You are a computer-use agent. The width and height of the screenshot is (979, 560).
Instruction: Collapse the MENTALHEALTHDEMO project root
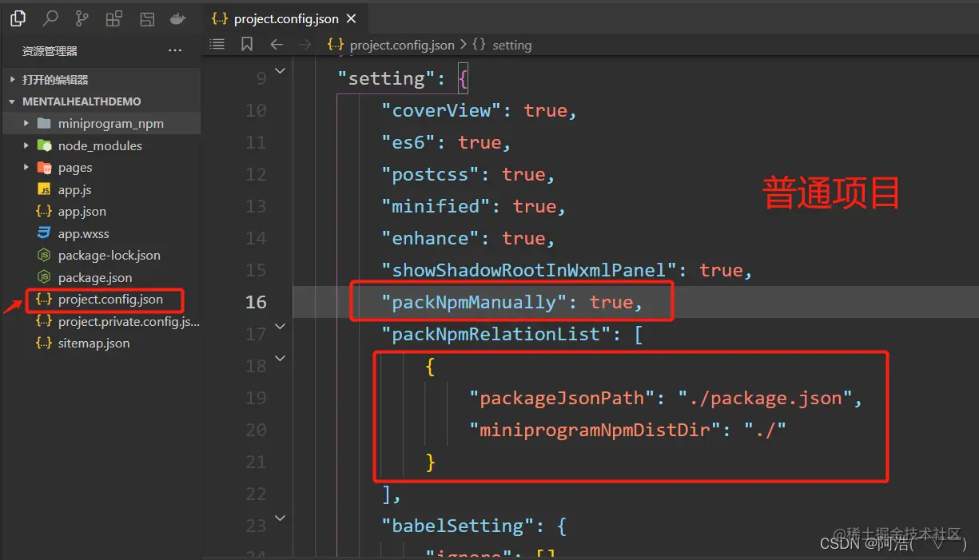coord(101,101)
